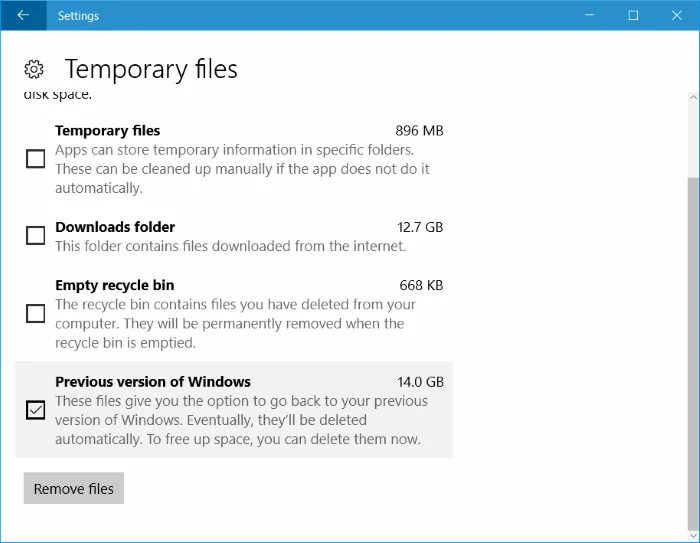Tick the Empty recycle bin checkbox
Image resolution: width=700 pixels, height=543 pixels.
click(35, 313)
